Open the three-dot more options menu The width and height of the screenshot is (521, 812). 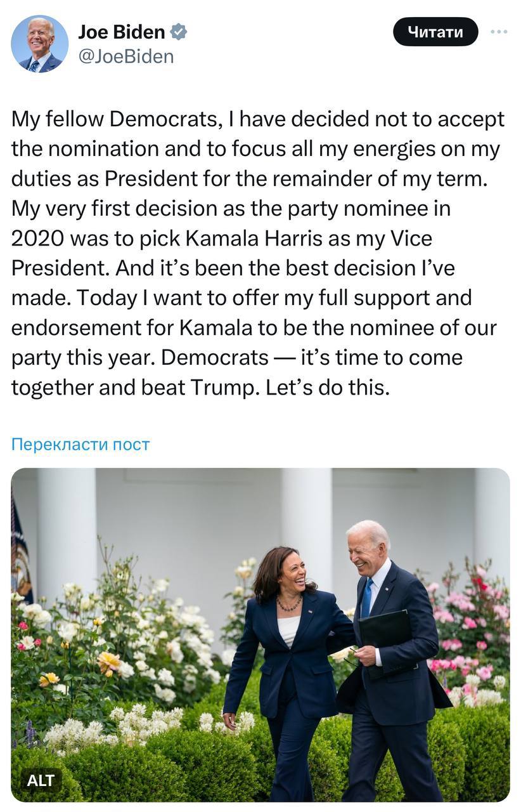pos(499,32)
